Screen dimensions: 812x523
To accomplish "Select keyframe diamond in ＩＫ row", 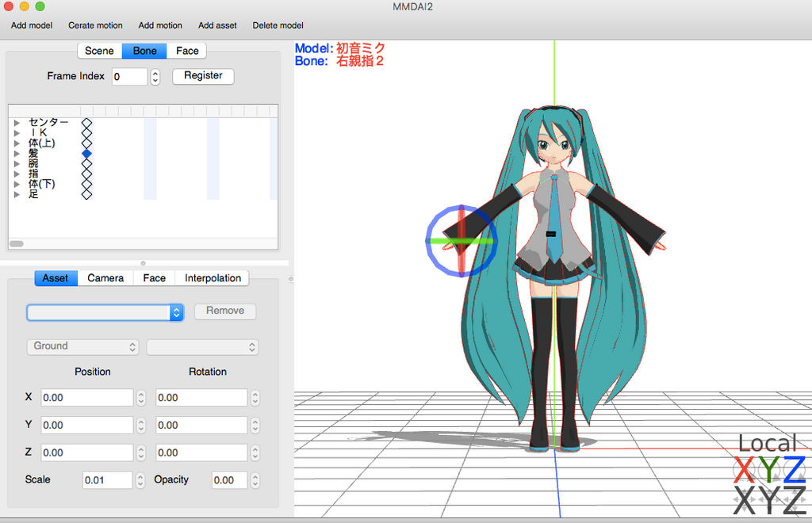I will 87,133.
